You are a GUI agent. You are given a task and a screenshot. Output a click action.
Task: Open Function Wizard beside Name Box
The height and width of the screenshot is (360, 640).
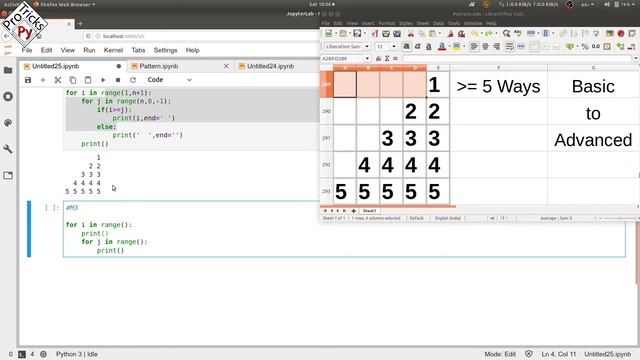click(x=379, y=59)
